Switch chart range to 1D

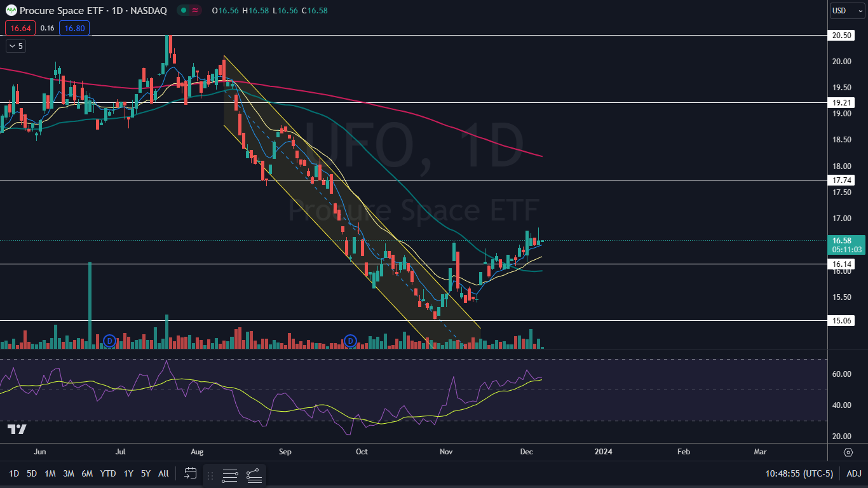pyautogui.click(x=14, y=473)
